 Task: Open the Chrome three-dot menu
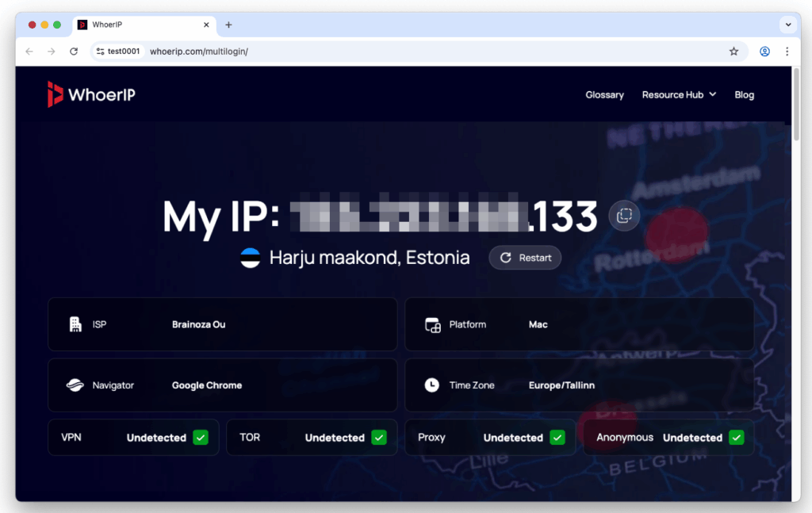[787, 52]
